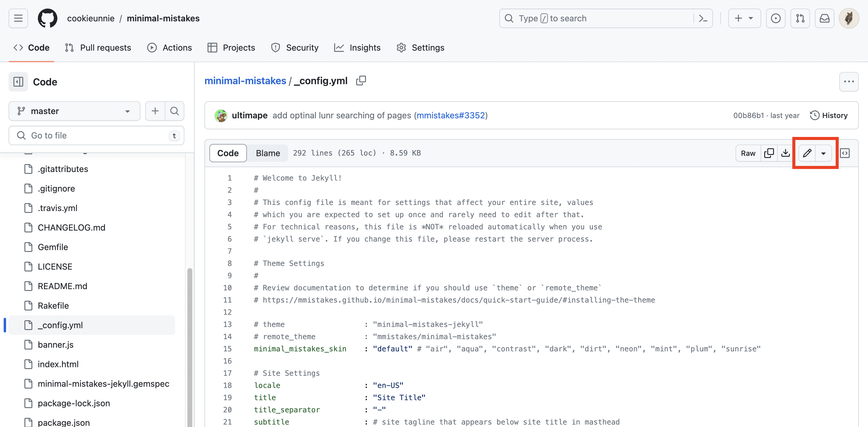Open minimal-mistakes repository link in header
This screenshot has width=868, height=427.
click(163, 18)
